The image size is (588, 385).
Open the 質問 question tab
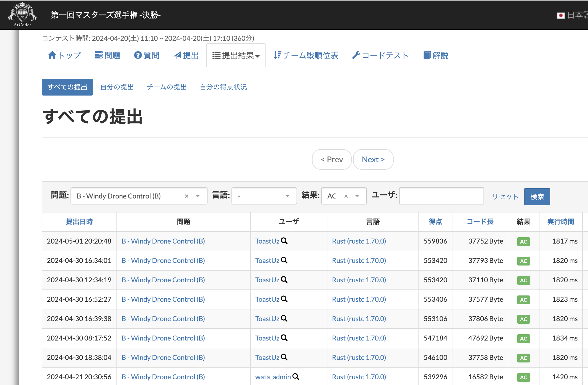(x=147, y=55)
